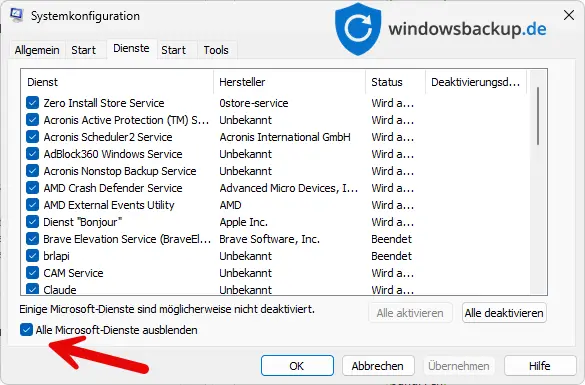
Task: Click the AdBlock360 Windows Service name
Action: (x=113, y=154)
